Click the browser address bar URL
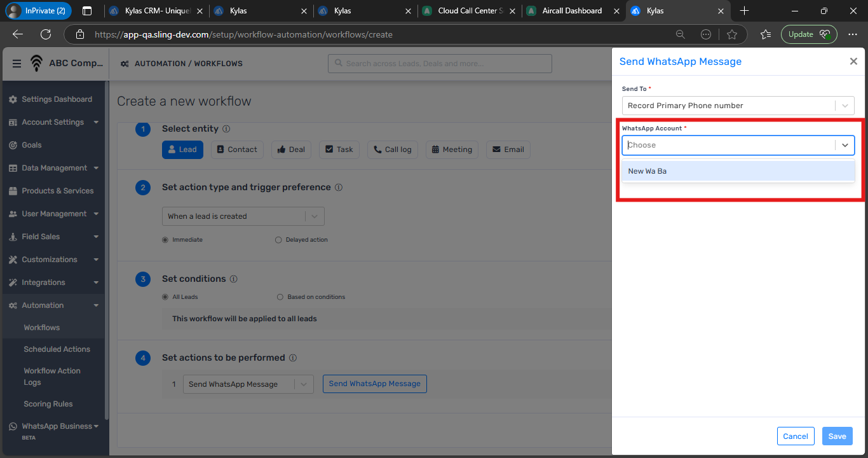This screenshot has height=458, width=868. tap(243, 34)
